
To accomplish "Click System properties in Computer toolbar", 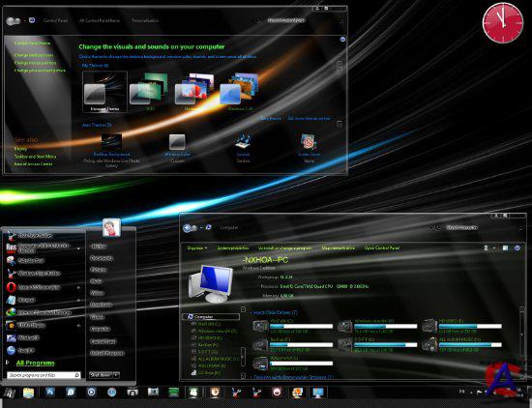I will 233,248.
